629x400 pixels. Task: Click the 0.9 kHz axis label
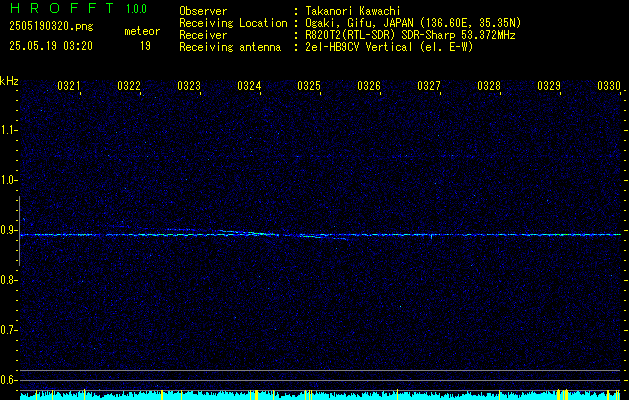(8, 230)
